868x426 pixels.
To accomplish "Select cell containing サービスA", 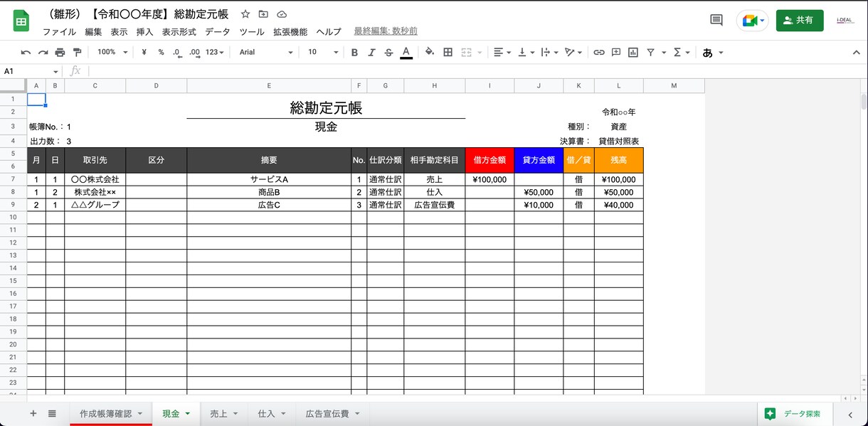I will click(269, 180).
